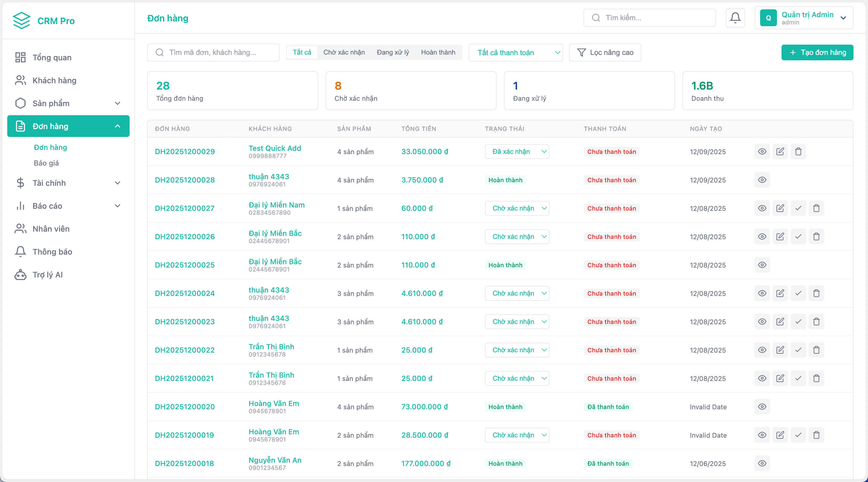Image resolution: width=868 pixels, height=482 pixels.
Task: Switch to the Chờ xác nhận filter tab
Action: click(344, 52)
